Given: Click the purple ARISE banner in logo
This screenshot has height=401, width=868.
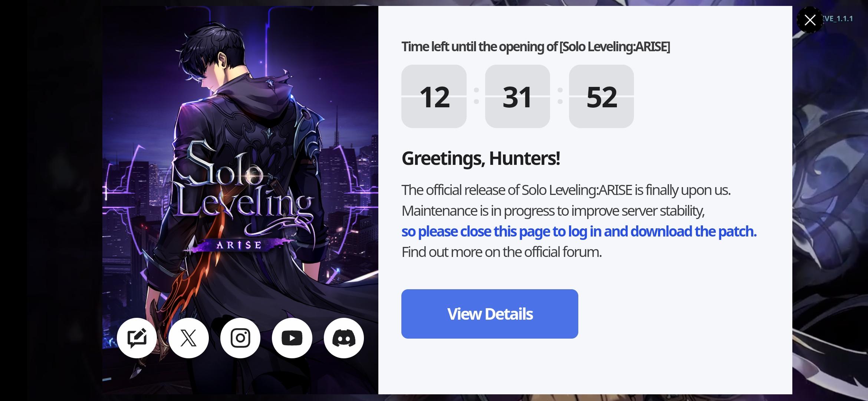Looking at the screenshot, I should (239, 245).
